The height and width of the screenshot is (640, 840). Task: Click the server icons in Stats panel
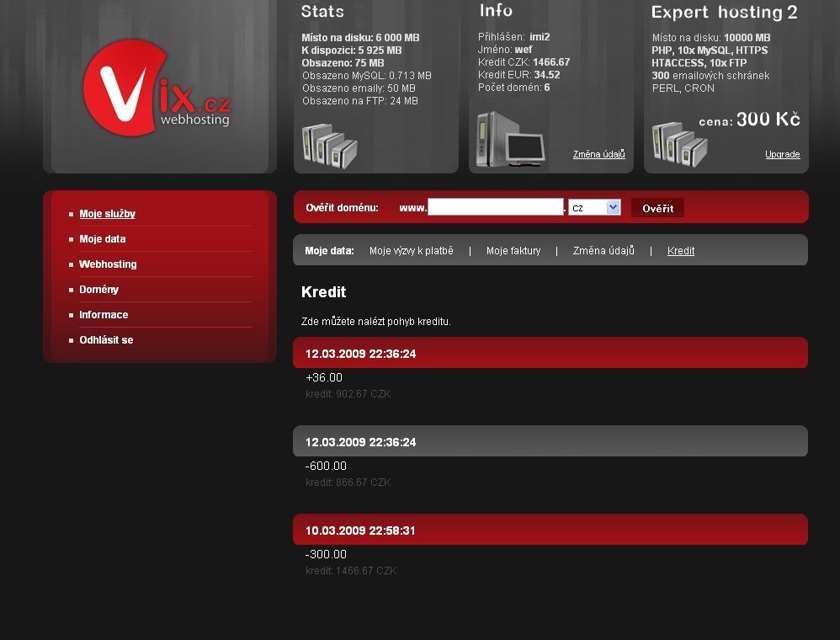[329, 145]
